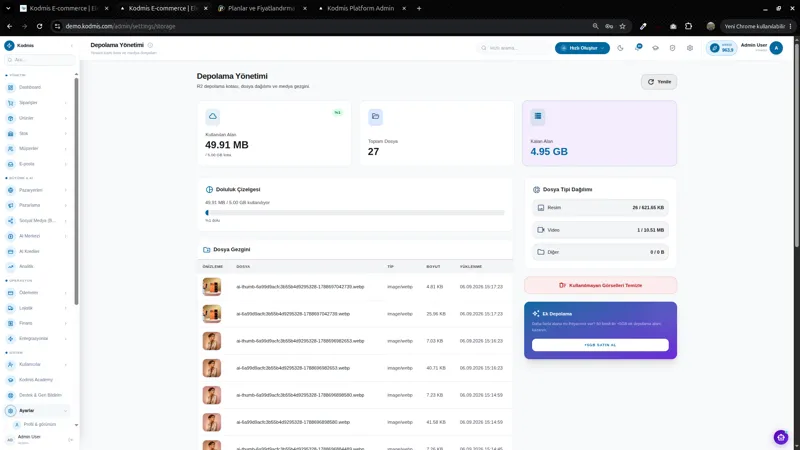
Task: Click the header Hızlı arama field
Action: [513, 48]
